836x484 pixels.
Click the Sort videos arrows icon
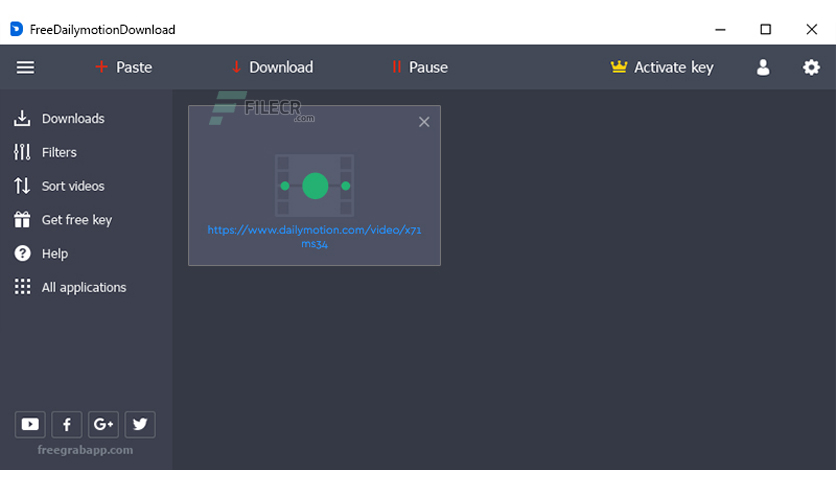pyautogui.click(x=22, y=186)
